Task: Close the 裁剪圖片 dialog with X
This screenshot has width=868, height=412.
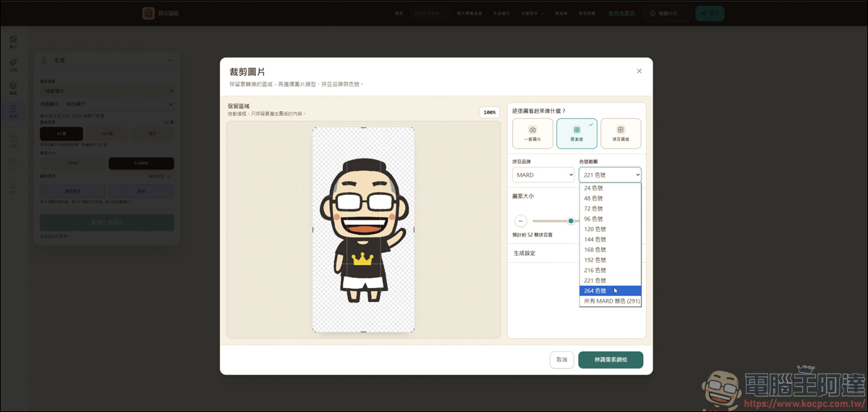Action: click(639, 71)
